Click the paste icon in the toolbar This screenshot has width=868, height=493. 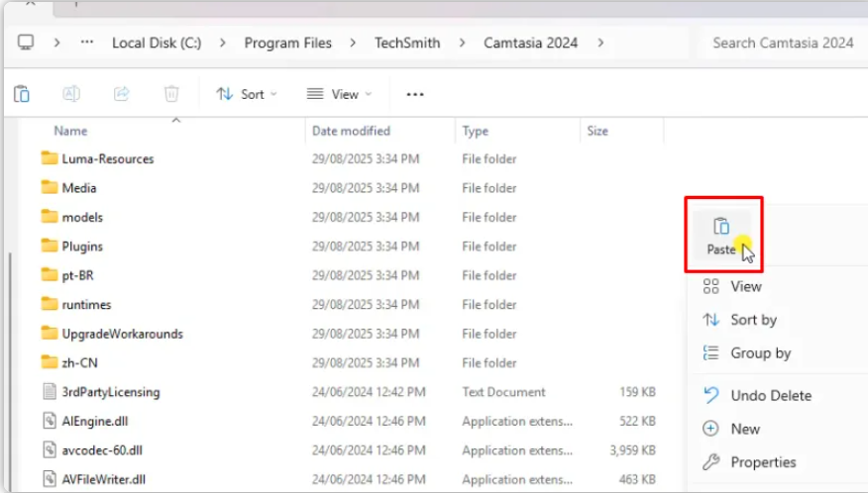point(22,94)
